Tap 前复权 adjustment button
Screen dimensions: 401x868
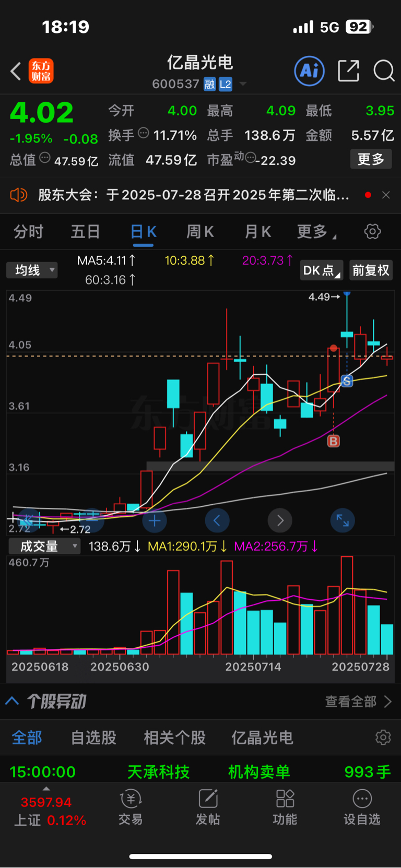(x=371, y=270)
